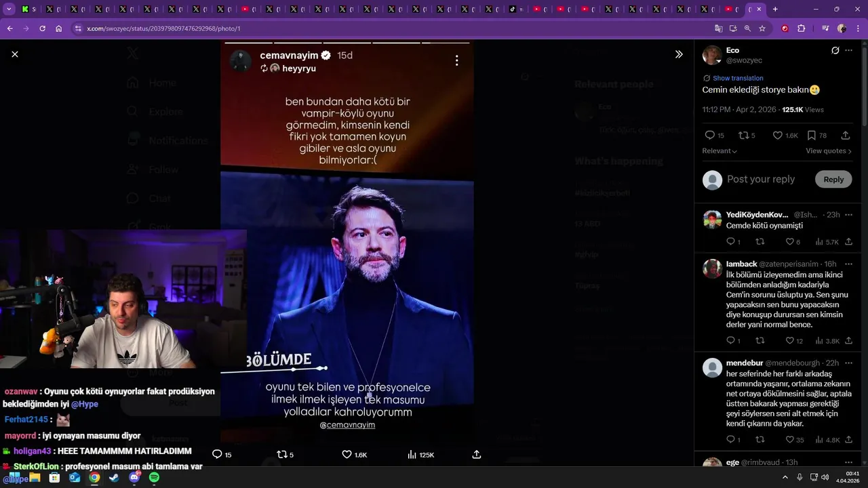Click the taskbar volume speaker icon
868x488 pixels.
[x=825, y=477]
